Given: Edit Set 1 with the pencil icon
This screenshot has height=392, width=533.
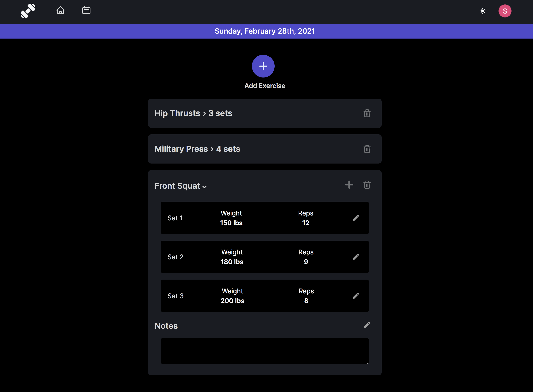Looking at the screenshot, I should [355, 218].
